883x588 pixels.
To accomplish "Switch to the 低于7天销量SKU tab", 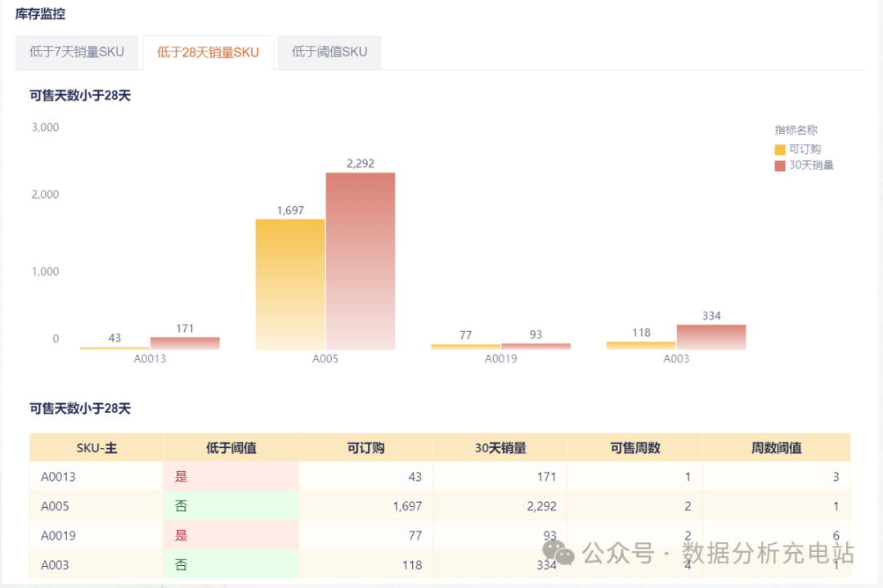I will (x=77, y=52).
